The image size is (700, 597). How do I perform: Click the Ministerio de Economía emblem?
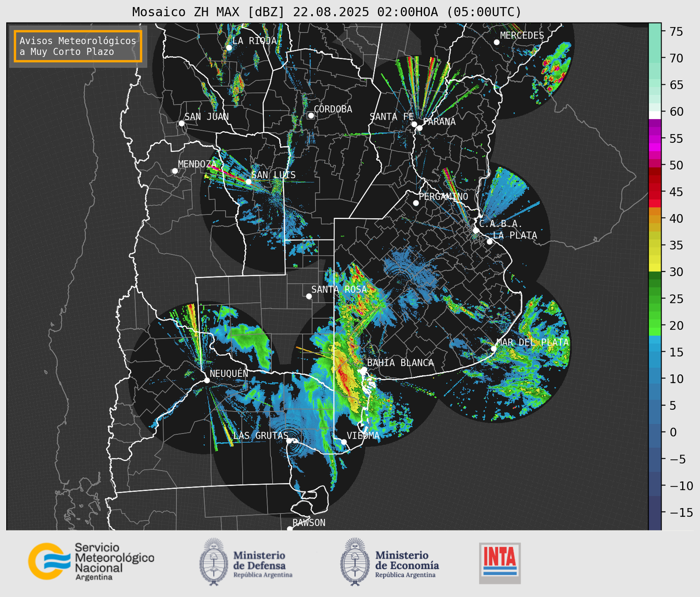tap(354, 562)
